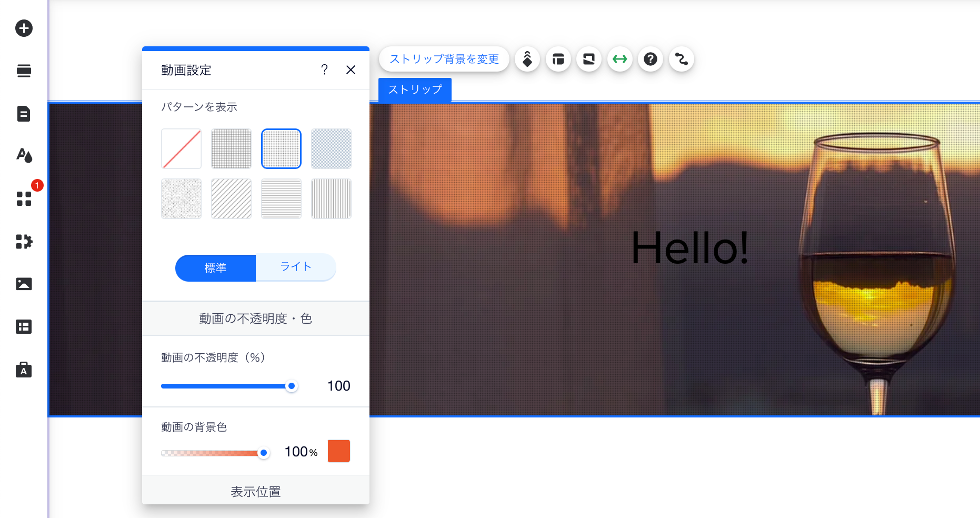Select the speckled noise pattern thumbnail
This screenshot has width=980, height=518.
(181, 198)
